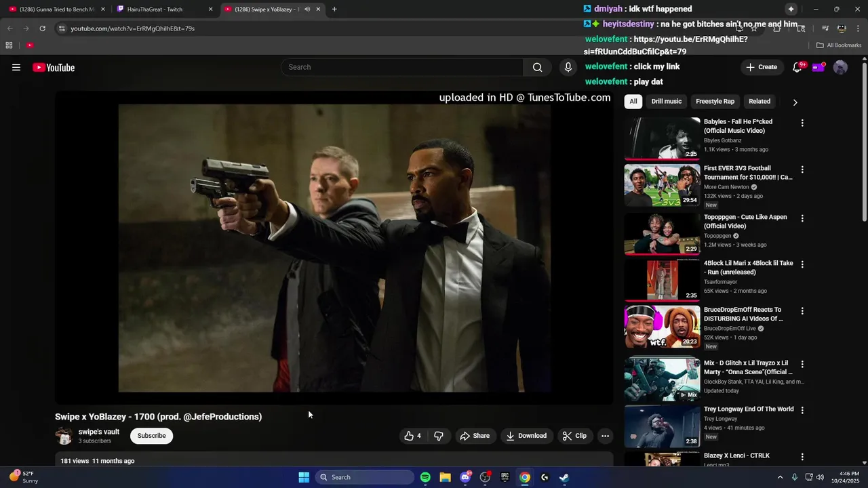Open swipe's vault channel name
Screen dimensions: 868x488
[x=99, y=432]
